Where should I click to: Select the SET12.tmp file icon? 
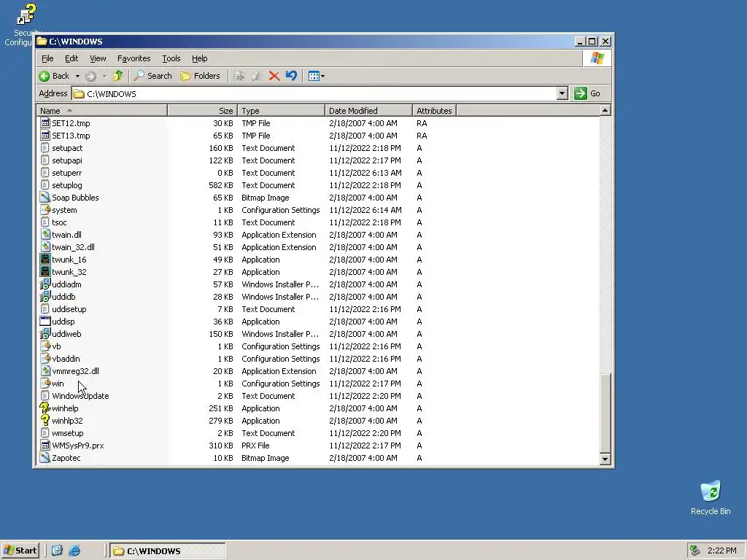coord(45,122)
